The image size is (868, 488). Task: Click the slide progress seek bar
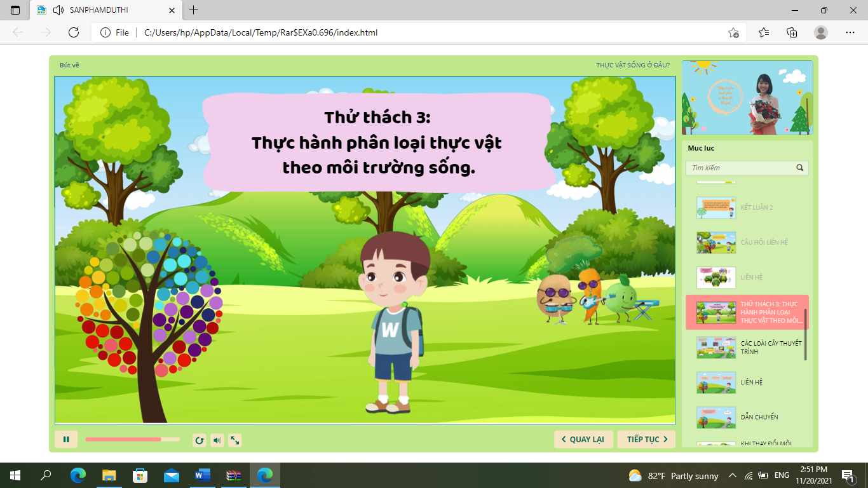coord(132,439)
